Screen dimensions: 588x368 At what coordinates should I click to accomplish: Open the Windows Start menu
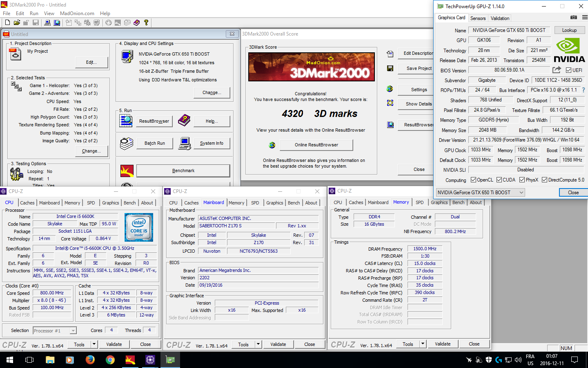tap(10, 360)
